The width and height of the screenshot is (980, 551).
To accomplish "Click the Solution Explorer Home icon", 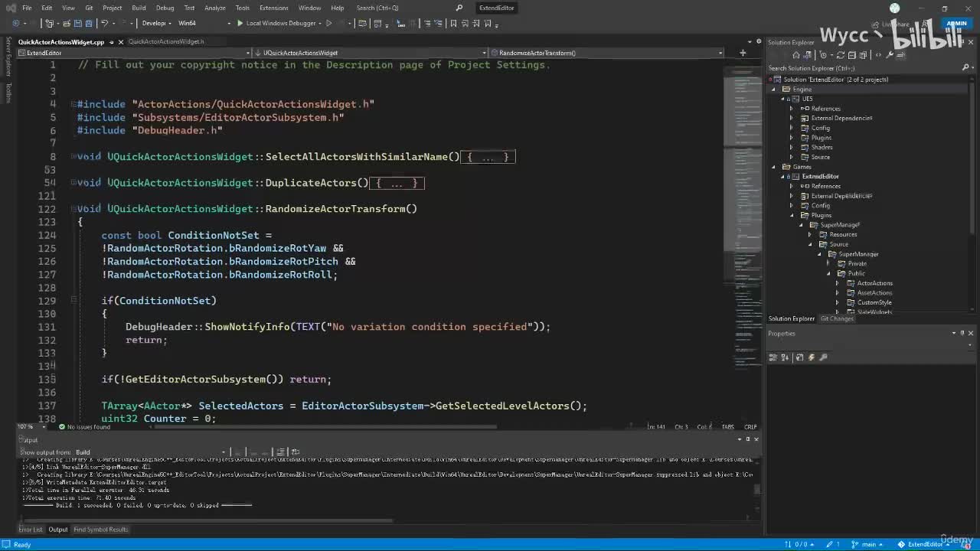I will coord(796,55).
